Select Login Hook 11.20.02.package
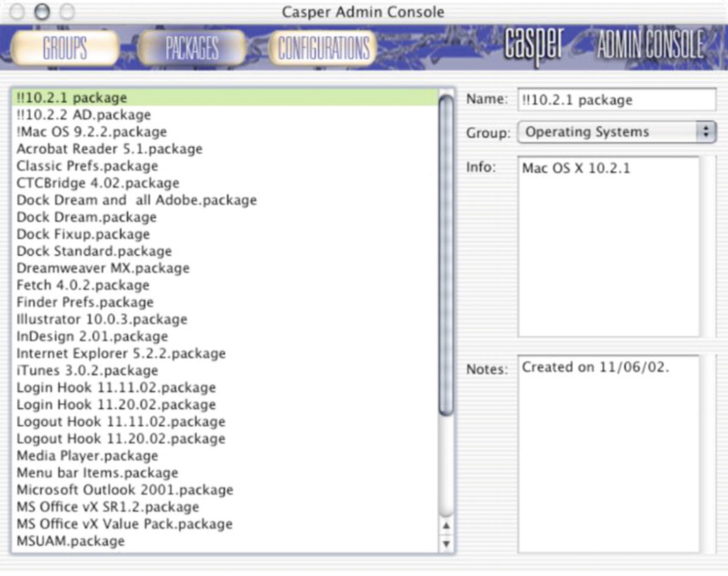 point(225,404)
